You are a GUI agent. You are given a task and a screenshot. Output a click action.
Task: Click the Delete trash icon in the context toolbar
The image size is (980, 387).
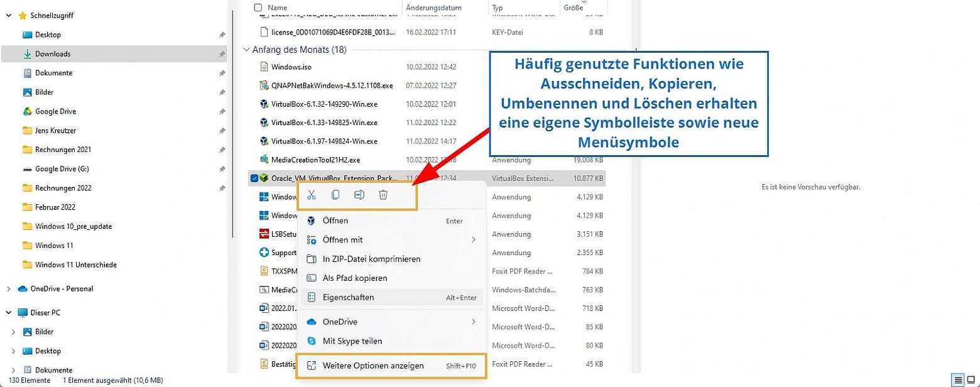[383, 195]
